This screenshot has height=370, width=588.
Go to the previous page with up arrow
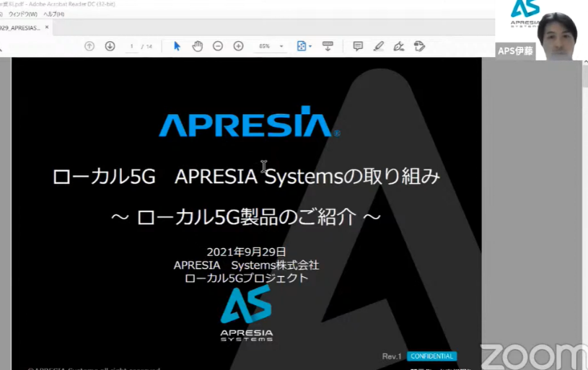[x=89, y=46]
